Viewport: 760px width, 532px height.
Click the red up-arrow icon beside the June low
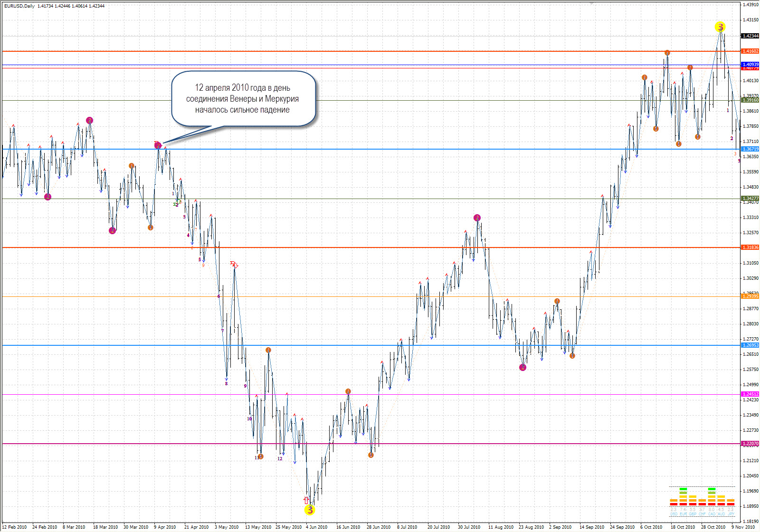tap(306, 500)
